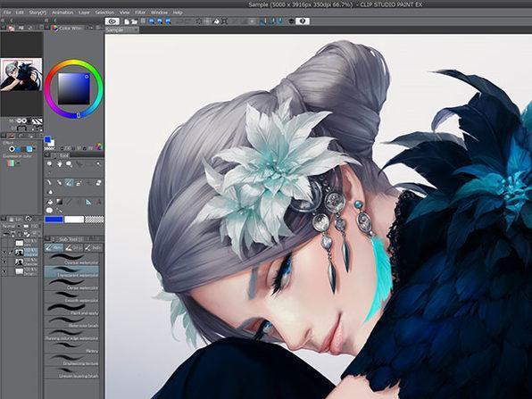Image resolution: width=532 pixels, height=399 pixels.
Task: Switch to the Oil paint sub tool tab
Action: tap(73, 247)
